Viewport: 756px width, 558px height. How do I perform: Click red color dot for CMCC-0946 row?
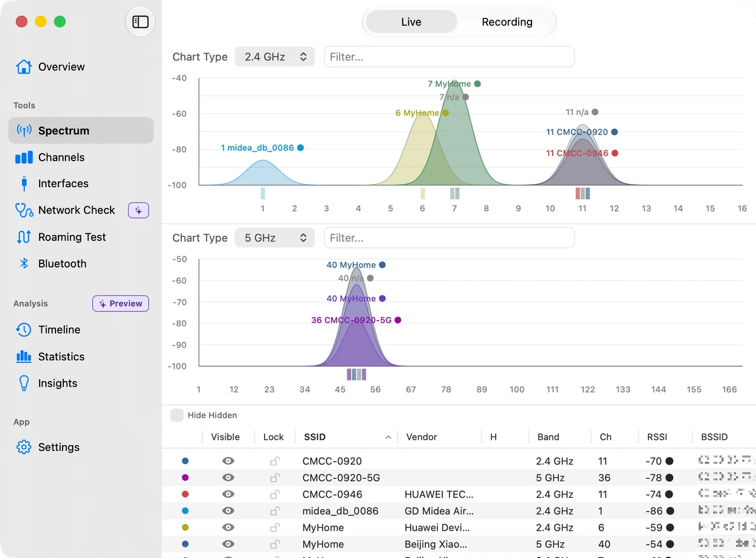click(185, 494)
